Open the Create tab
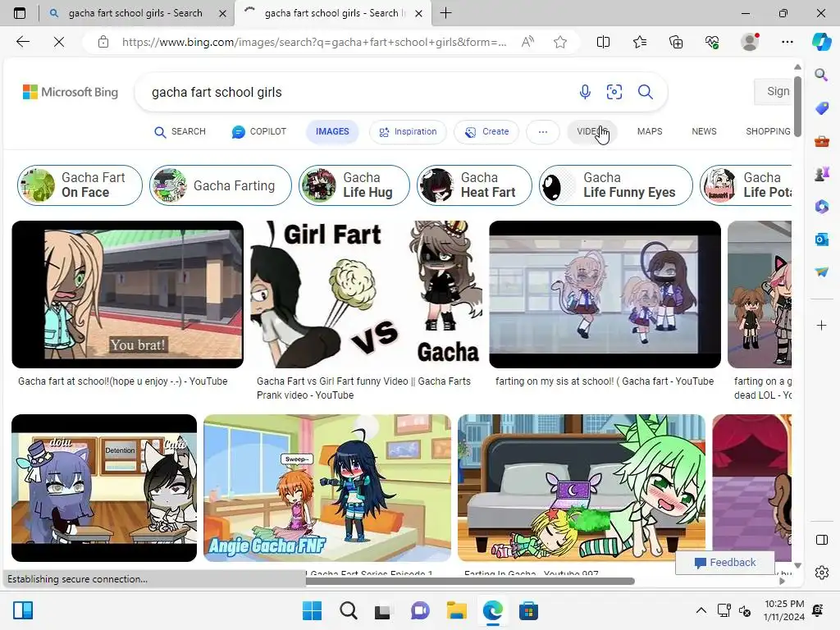840x630 pixels. click(x=486, y=132)
